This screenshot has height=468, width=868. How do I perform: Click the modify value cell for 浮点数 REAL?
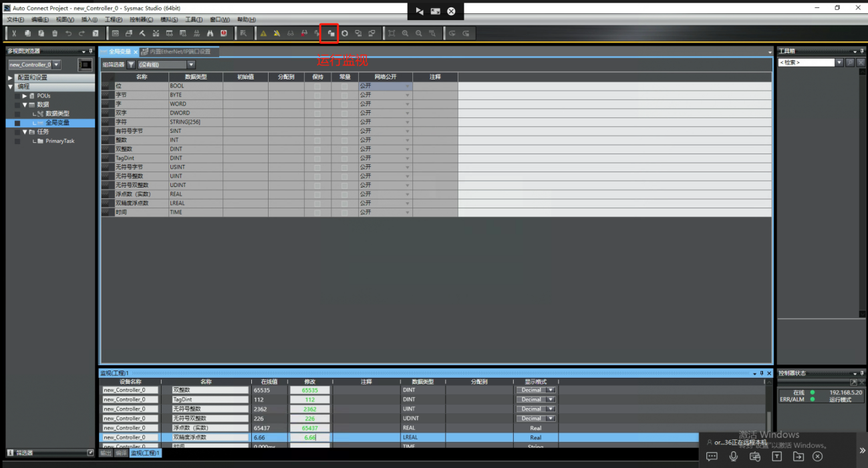[310, 428]
